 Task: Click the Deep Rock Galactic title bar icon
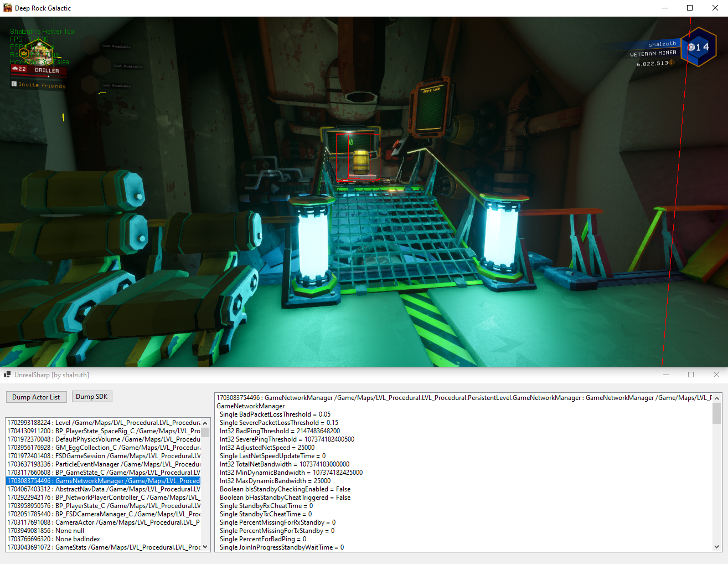point(8,8)
